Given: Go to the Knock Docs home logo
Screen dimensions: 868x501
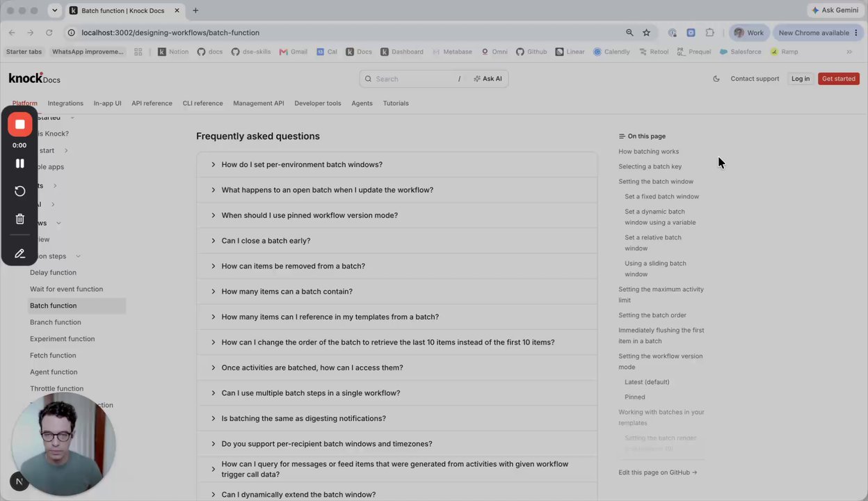Looking at the screenshot, I should pos(34,79).
